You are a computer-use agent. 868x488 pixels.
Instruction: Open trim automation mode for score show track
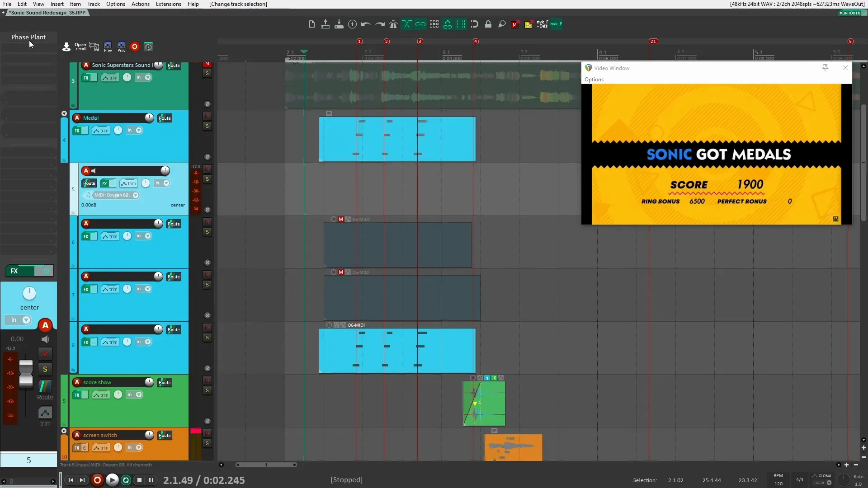click(x=101, y=395)
